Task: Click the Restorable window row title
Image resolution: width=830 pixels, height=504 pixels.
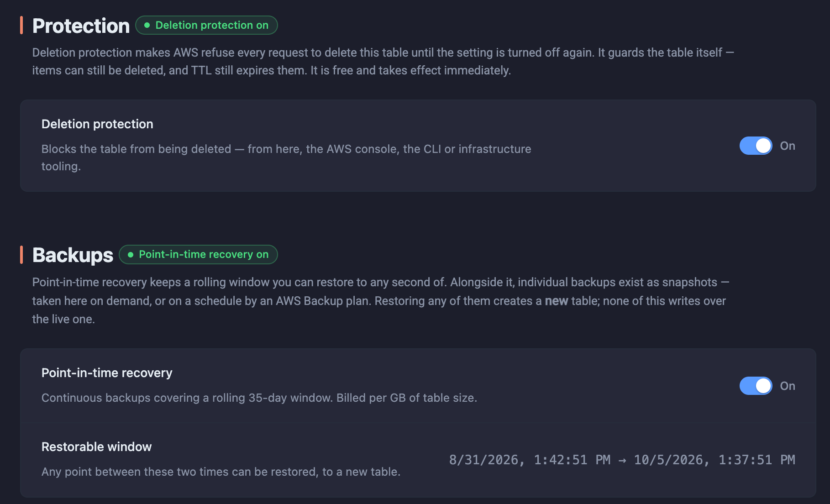Action: (x=96, y=447)
